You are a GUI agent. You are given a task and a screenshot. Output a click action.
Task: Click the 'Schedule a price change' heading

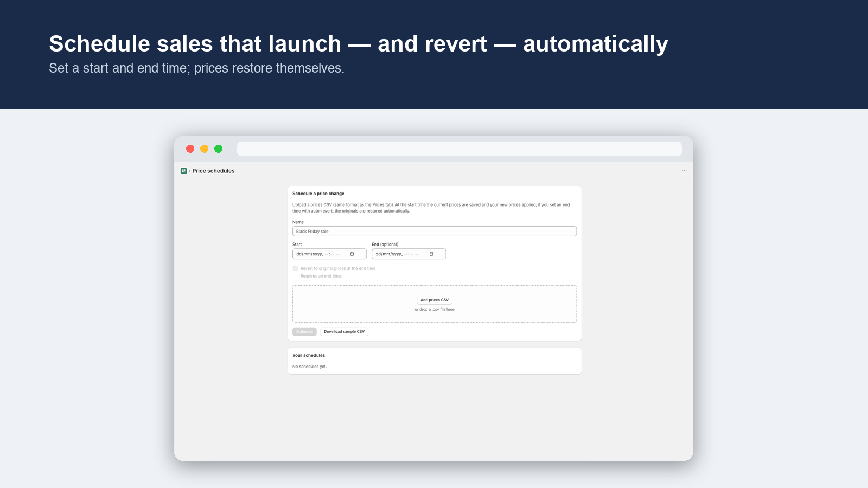[318, 194]
